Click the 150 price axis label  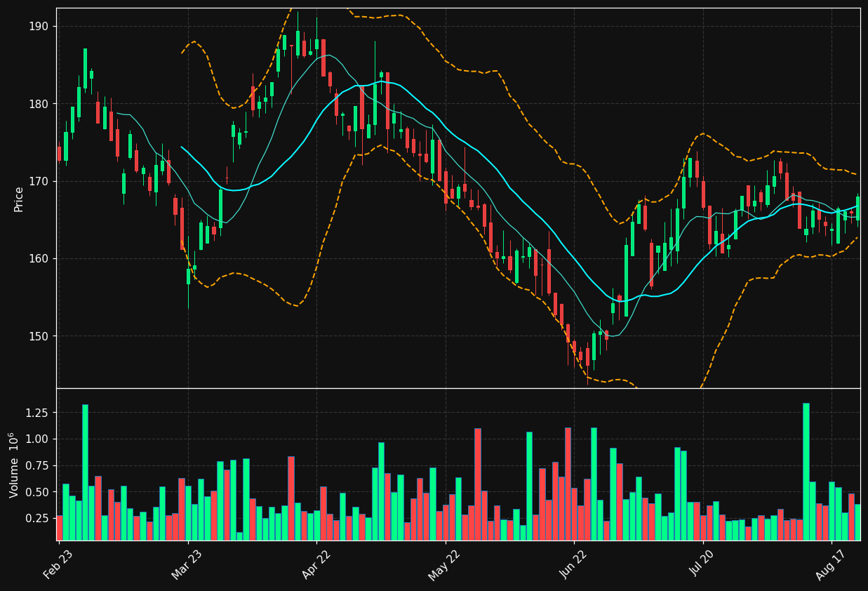pos(39,336)
